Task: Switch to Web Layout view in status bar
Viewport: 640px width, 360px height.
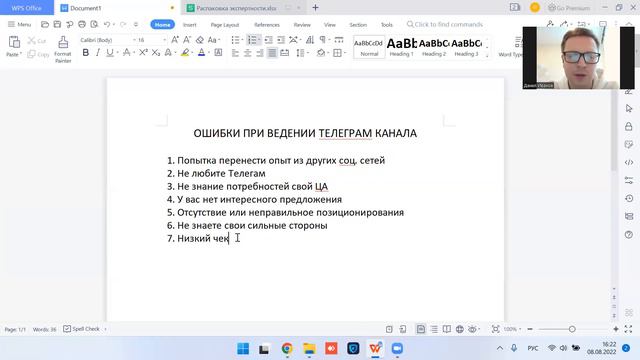Action: [460, 329]
